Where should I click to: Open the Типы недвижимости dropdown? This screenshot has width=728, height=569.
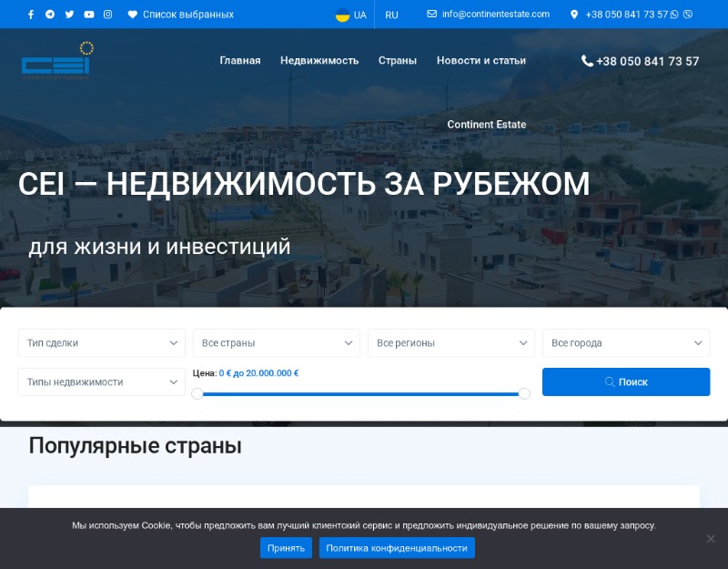pyautogui.click(x=102, y=381)
